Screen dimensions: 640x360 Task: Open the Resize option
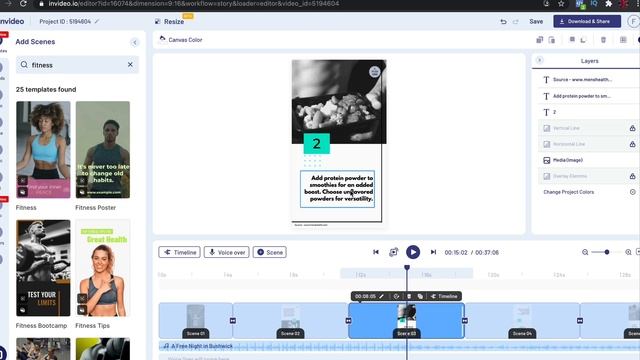point(170,22)
